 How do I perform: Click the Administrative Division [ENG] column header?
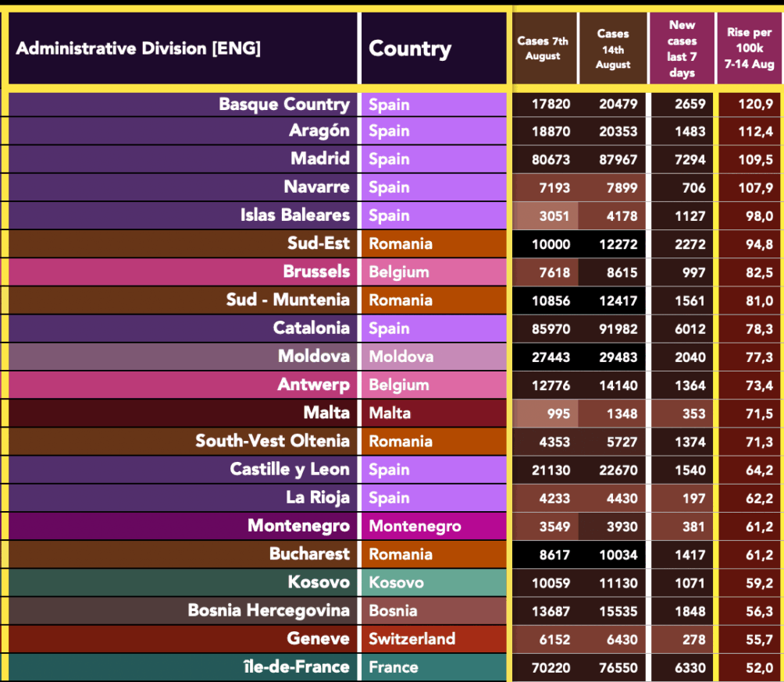pos(138,48)
